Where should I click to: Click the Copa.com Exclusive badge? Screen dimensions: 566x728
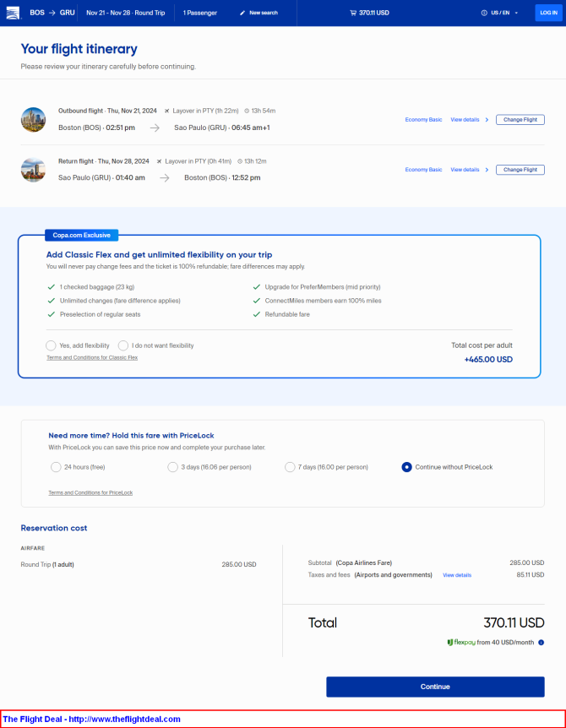point(82,236)
